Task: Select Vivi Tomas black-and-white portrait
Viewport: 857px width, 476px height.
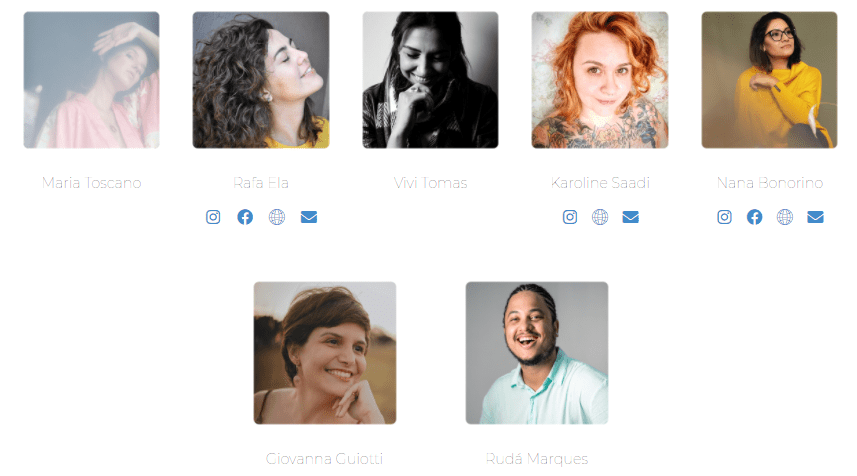Action: [x=431, y=80]
